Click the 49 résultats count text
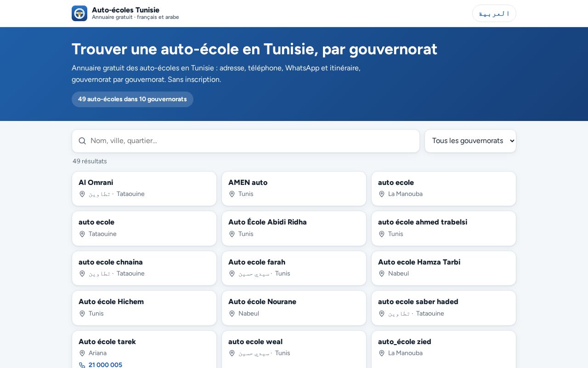Screen dimensions: 588x368 pyautogui.click(x=90, y=161)
